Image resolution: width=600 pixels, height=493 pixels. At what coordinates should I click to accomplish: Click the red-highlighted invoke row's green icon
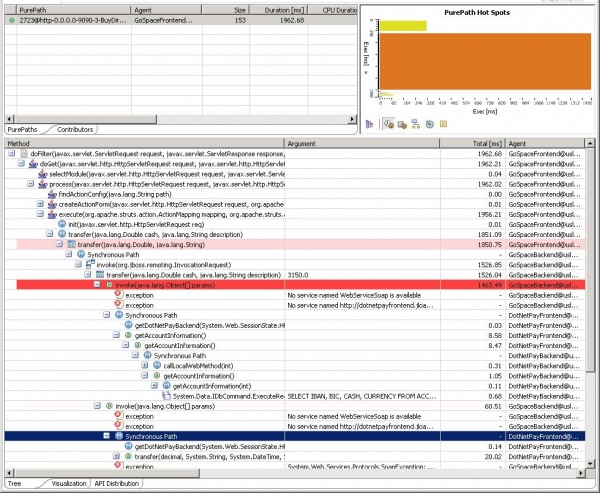tap(109, 285)
